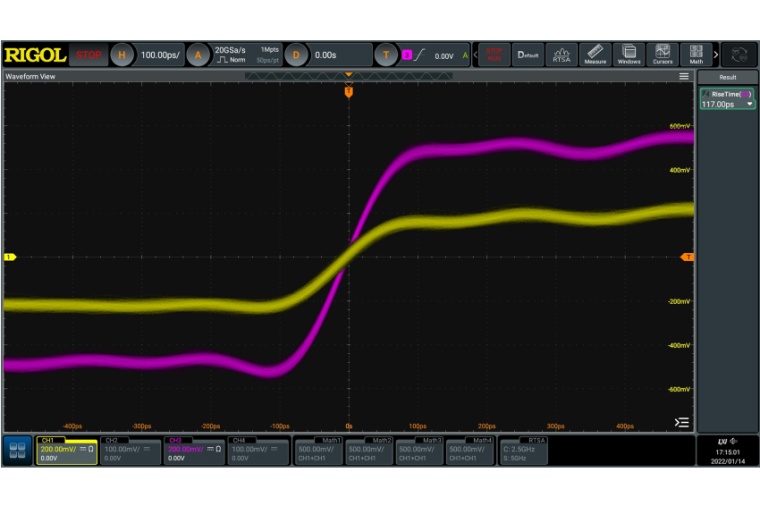Open the Measure menu icon

pos(595,55)
